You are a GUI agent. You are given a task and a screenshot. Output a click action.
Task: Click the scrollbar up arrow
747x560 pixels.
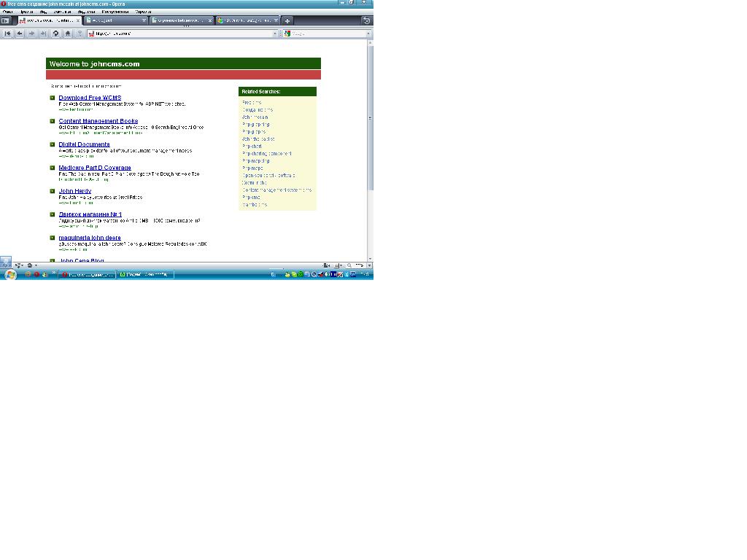[370, 43]
